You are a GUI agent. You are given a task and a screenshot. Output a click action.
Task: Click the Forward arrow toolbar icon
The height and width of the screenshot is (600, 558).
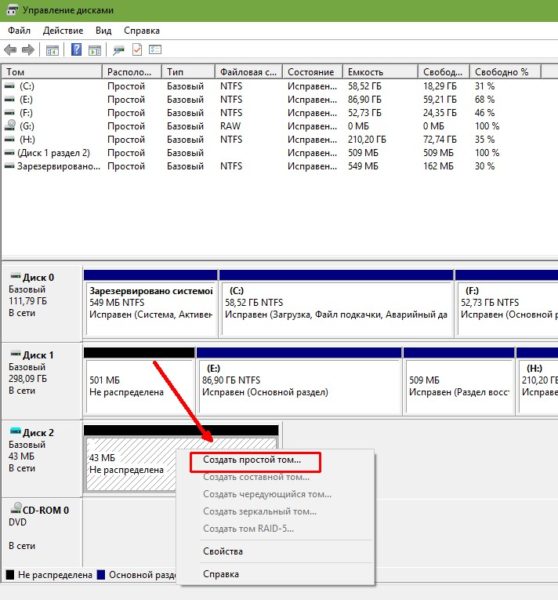[28, 50]
